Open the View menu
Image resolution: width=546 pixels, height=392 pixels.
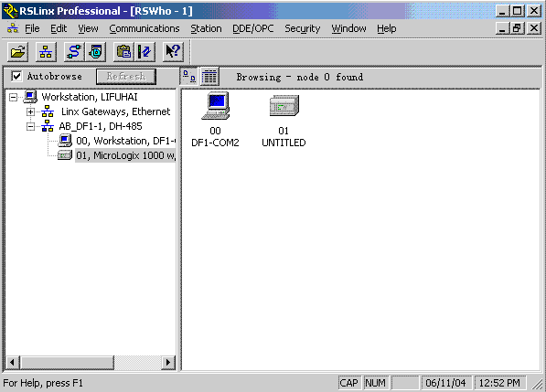click(x=88, y=28)
